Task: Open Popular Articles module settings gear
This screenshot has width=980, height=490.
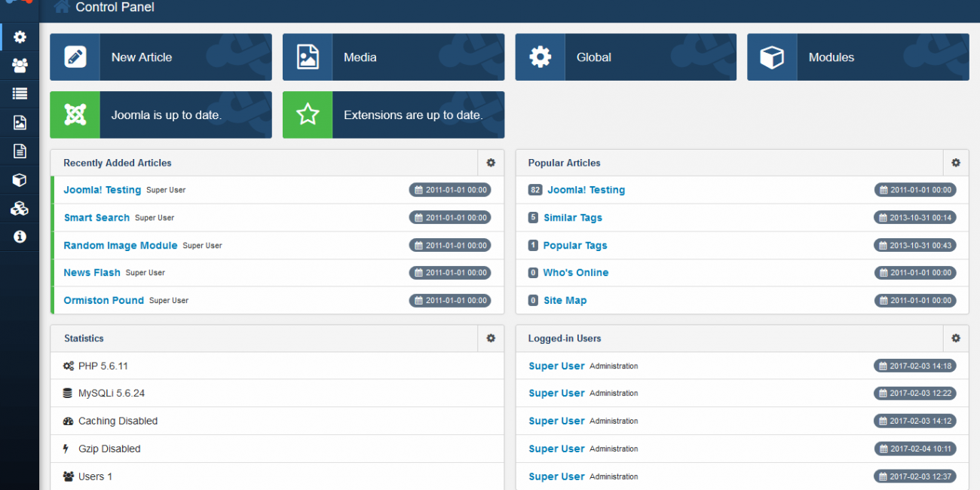Action: click(956, 163)
